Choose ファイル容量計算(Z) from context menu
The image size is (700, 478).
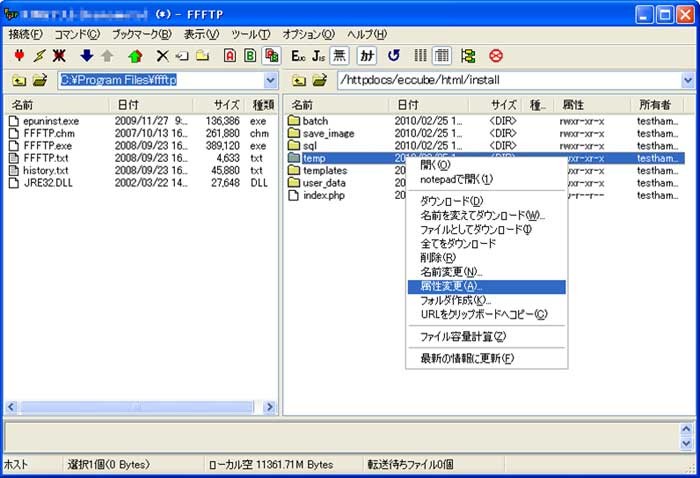[x=487, y=337]
